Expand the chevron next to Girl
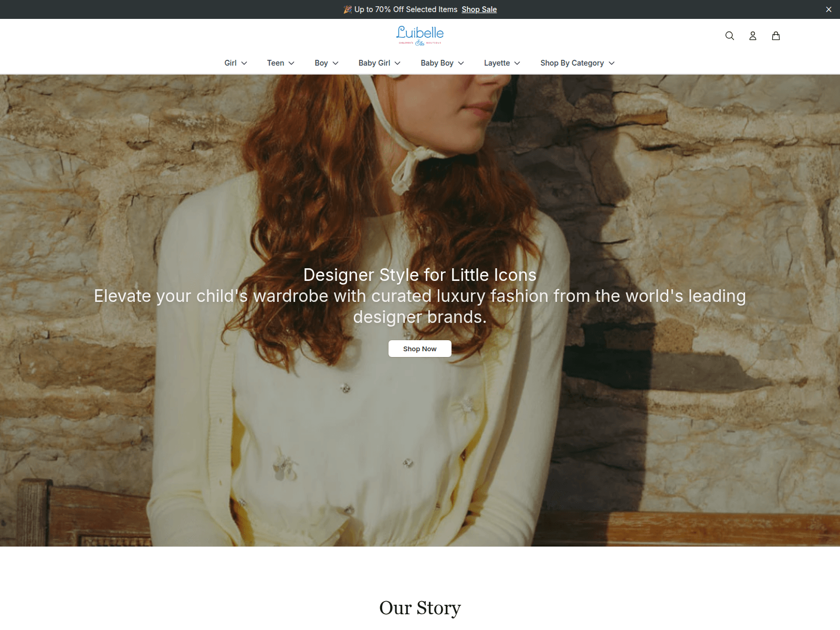 [244, 63]
